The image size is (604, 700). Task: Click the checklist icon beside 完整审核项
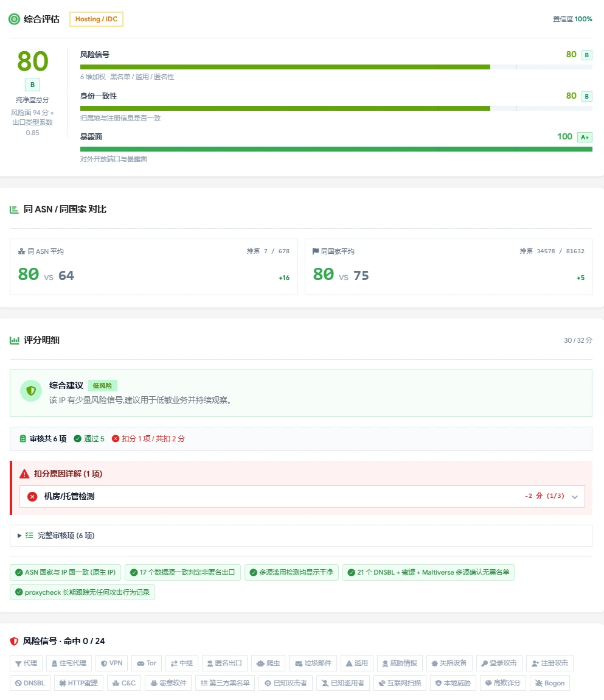[x=29, y=535]
